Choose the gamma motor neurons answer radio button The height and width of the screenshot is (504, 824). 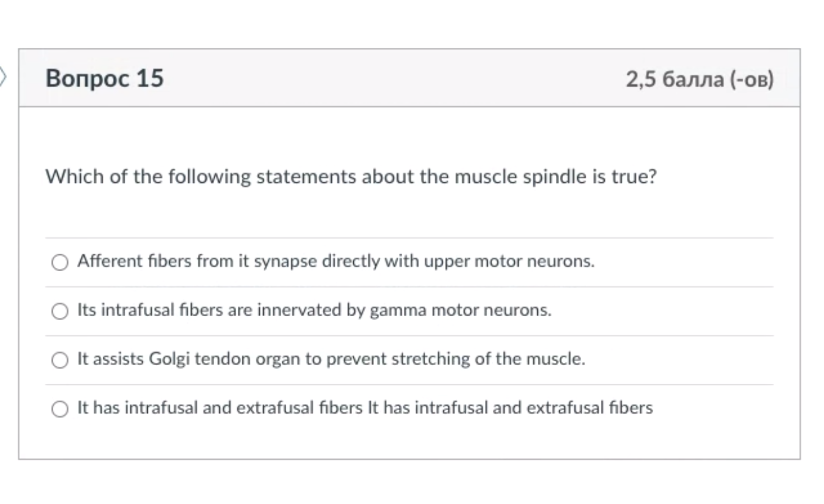point(60,311)
